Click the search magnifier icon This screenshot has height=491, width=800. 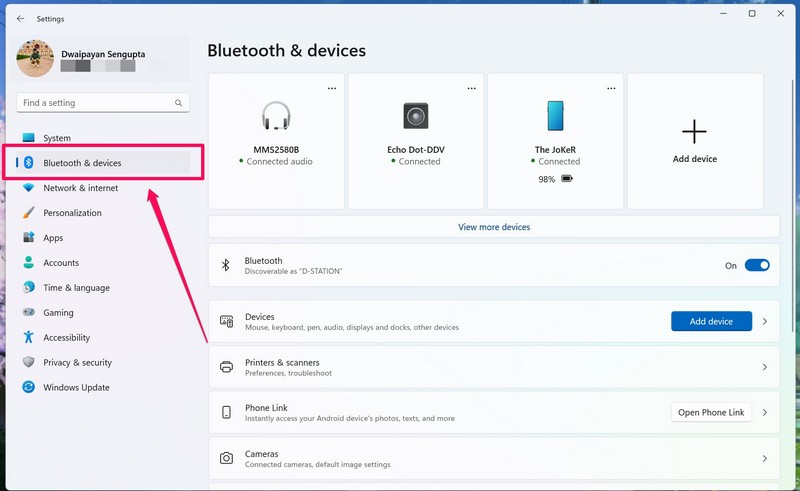pyautogui.click(x=179, y=103)
